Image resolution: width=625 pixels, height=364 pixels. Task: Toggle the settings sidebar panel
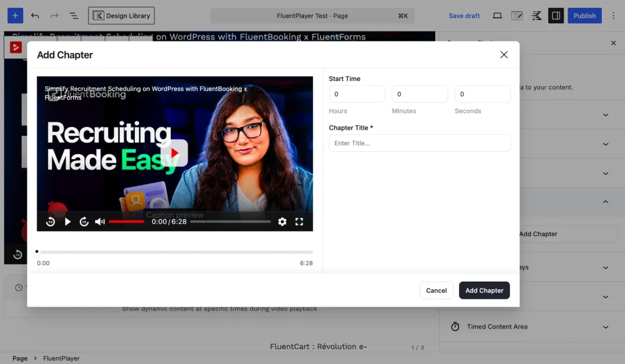(x=555, y=15)
